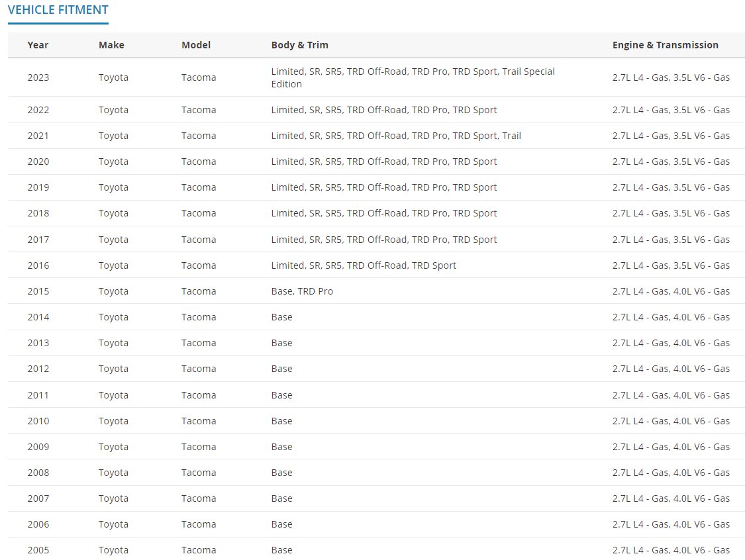745x560 pixels.
Task: Click the Base, TRD Pro trim cell
Action: click(302, 291)
